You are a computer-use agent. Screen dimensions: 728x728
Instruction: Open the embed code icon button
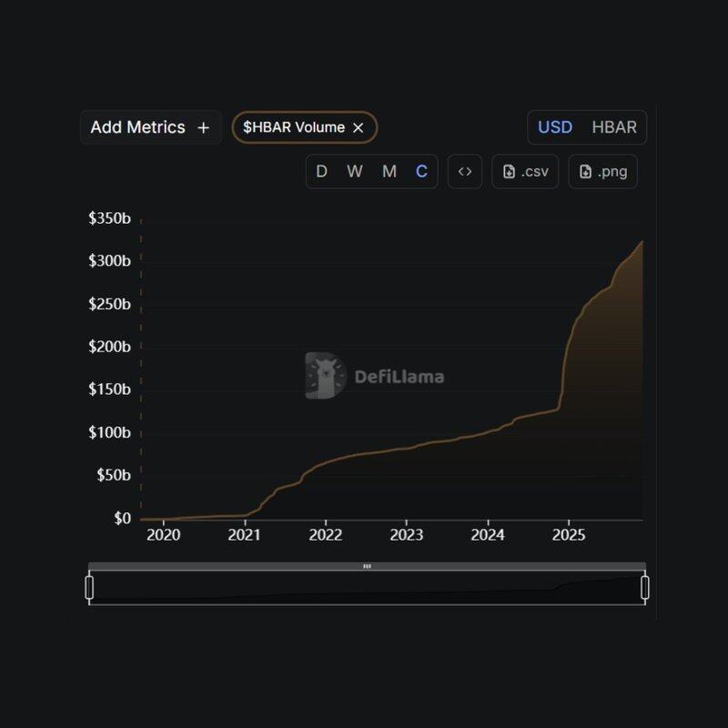tap(465, 171)
